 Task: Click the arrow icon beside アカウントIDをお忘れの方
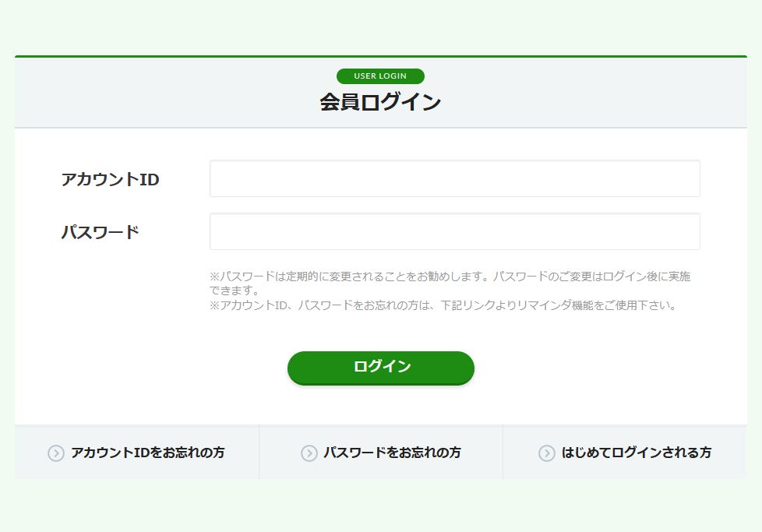[x=56, y=453]
